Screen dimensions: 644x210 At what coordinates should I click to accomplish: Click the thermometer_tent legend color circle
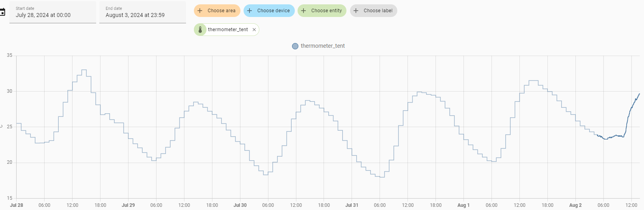(295, 46)
